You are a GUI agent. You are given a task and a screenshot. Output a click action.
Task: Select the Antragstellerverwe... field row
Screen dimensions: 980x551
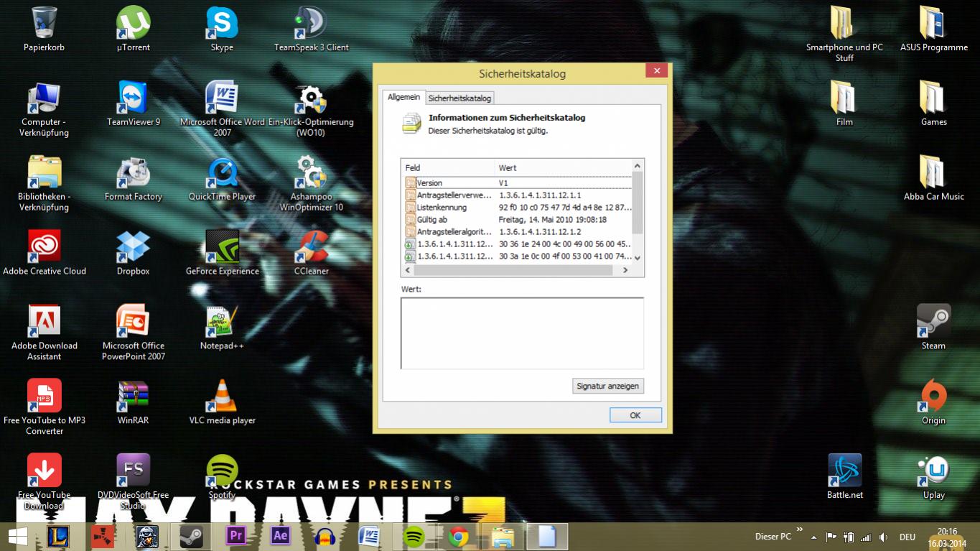[518, 195]
